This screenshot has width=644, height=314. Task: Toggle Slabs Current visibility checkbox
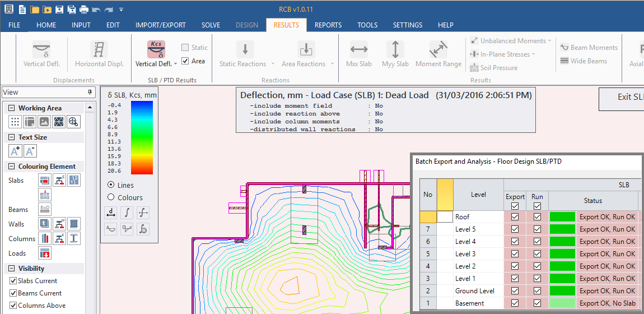click(13, 281)
